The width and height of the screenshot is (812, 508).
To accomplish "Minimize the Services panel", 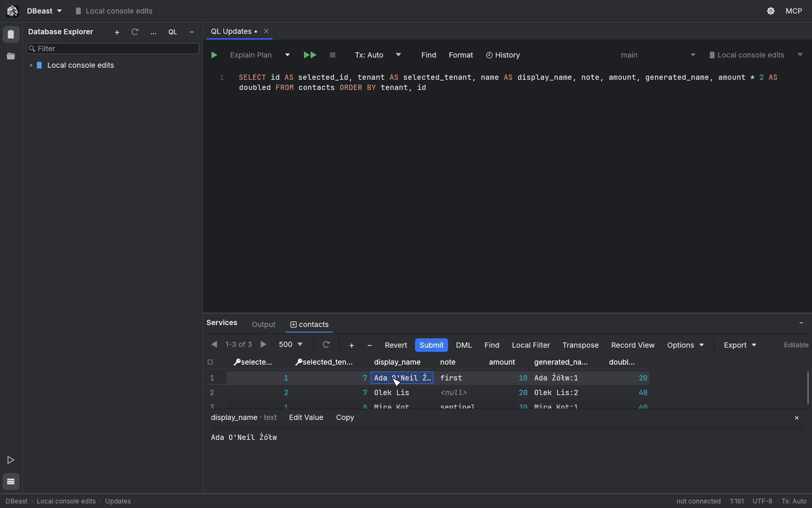I will (x=801, y=323).
